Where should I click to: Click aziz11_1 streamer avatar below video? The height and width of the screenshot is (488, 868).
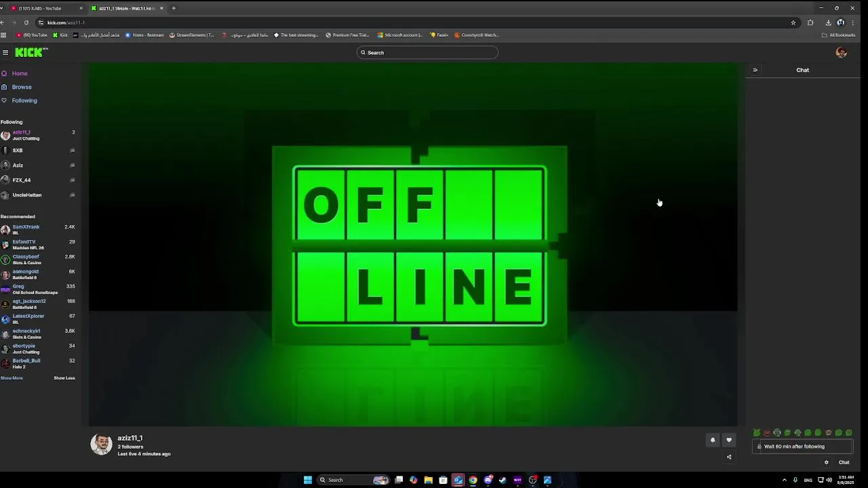tap(102, 444)
